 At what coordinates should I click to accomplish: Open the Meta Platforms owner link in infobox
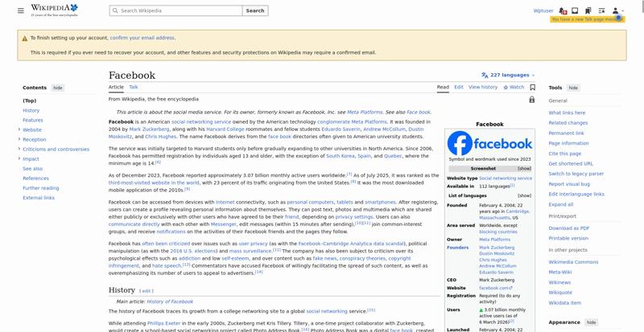[x=494, y=240]
